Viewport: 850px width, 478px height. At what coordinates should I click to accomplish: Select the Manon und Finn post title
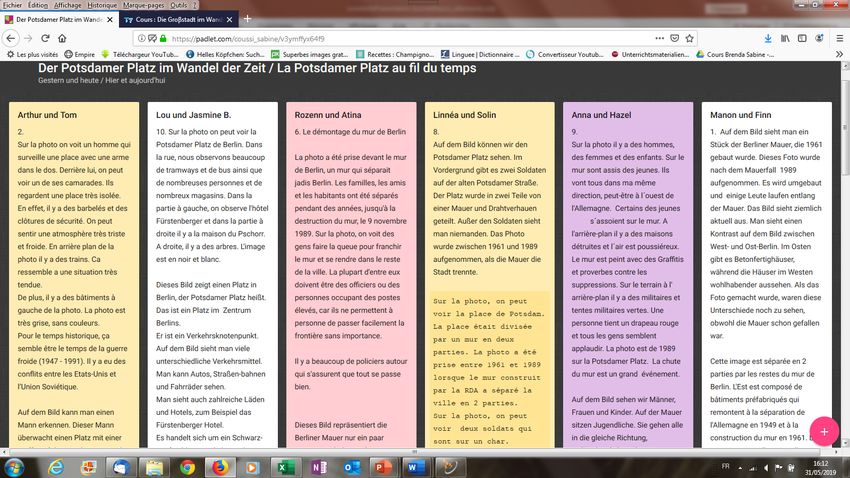point(740,115)
